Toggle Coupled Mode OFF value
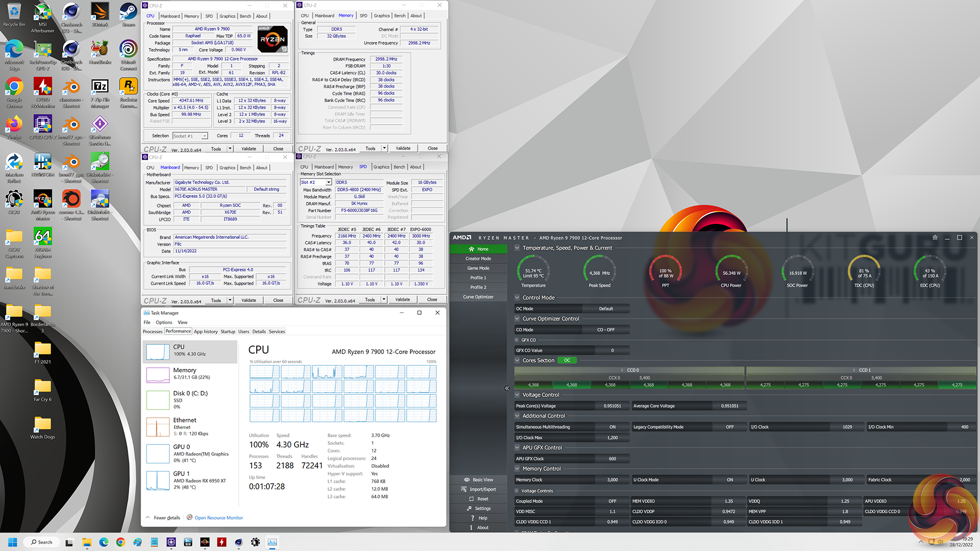This screenshot has height=551, width=980. (612, 501)
